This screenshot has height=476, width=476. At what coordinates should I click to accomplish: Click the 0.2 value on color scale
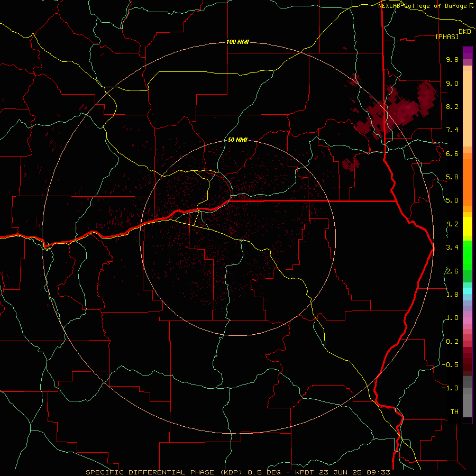[x=452, y=342]
